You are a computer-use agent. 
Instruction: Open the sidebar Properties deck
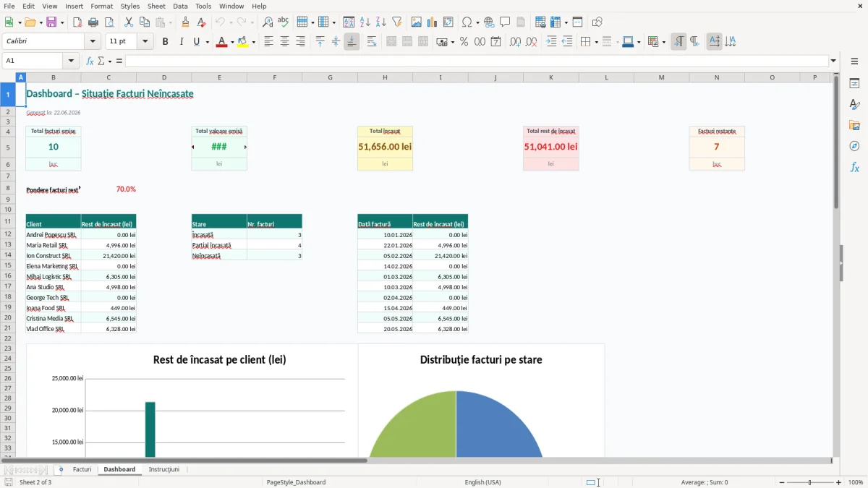(x=854, y=84)
